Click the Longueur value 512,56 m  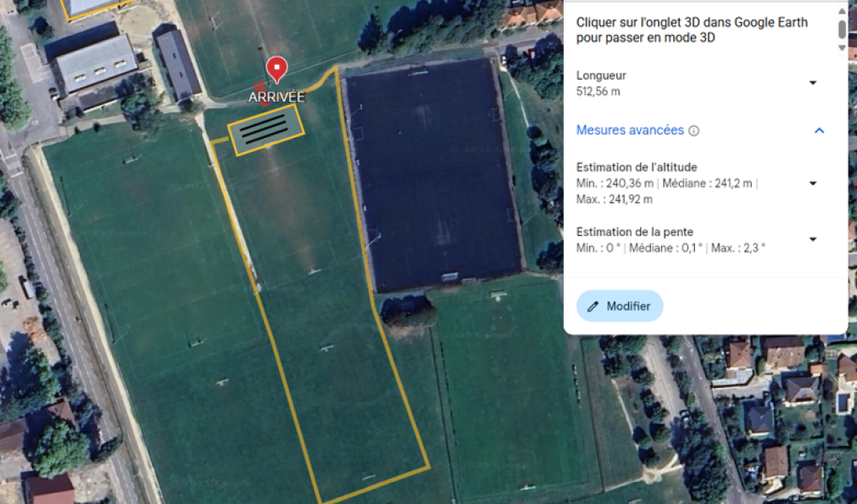pyautogui.click(x=598, y=92)
